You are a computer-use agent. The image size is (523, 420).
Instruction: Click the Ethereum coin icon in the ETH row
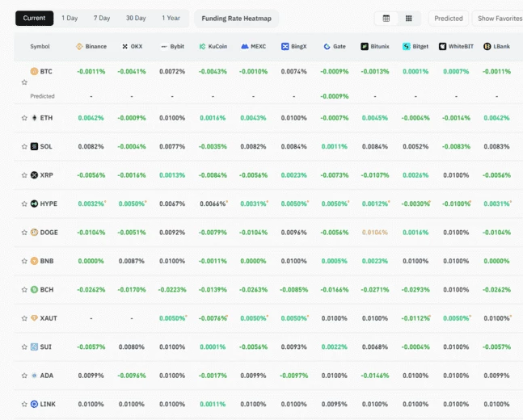pos(34,118)
